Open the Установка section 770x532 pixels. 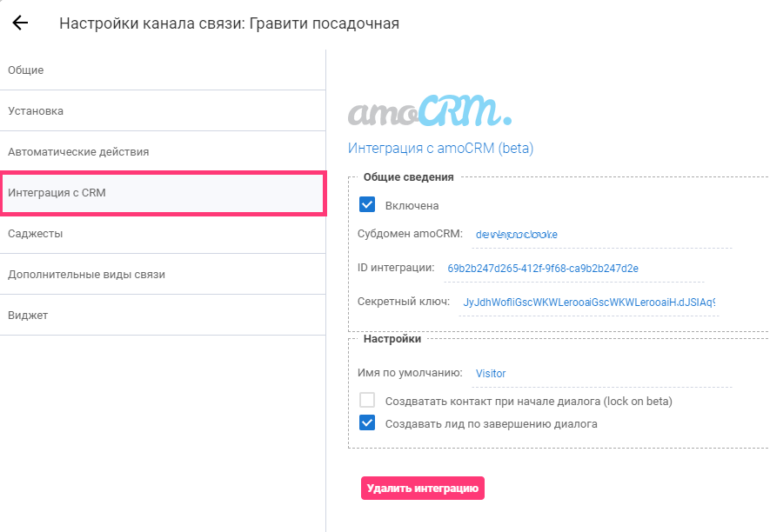click(36, 111)
